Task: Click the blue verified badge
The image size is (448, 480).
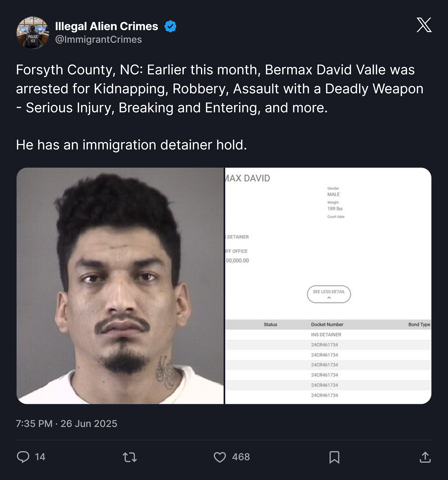Action: click(x=170, y=26)
